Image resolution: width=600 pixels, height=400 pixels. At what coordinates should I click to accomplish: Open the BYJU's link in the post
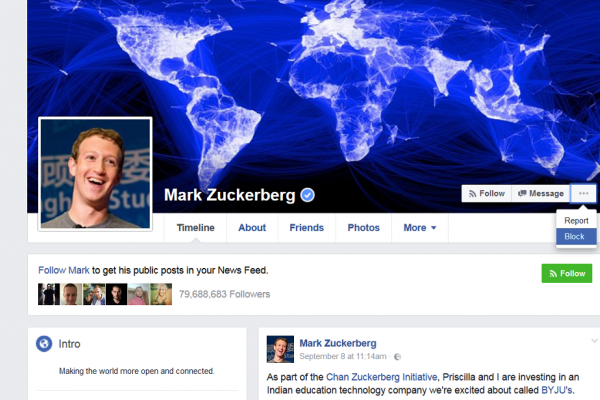[x=556, y=390]
